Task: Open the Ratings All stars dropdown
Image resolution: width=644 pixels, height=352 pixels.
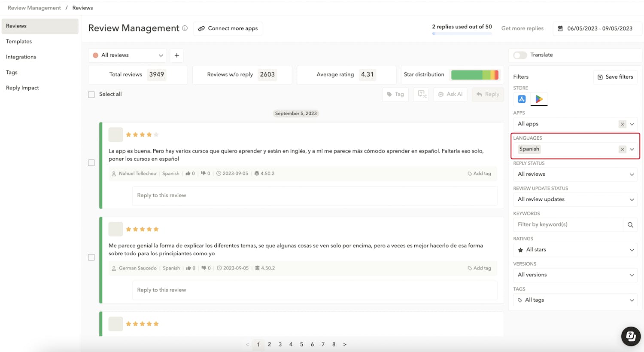Action: (x=575, y=250)
